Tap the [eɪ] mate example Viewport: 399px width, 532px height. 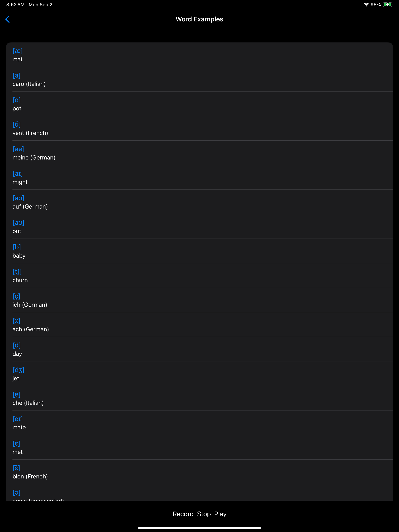(x=199, y=423)
